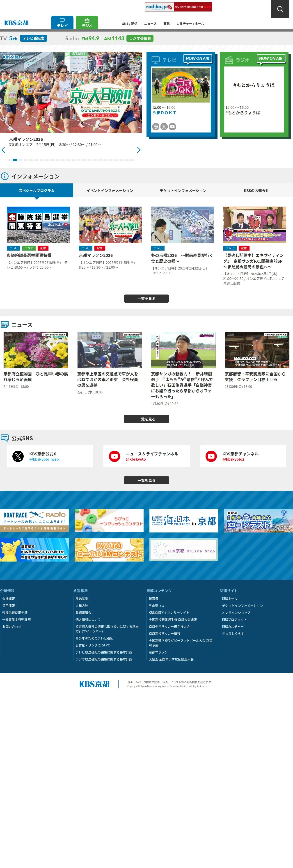This screenshot has width=293, height=868.
Task: Go to previous carousel slide arrow
Action: click(x=3, y=150)
